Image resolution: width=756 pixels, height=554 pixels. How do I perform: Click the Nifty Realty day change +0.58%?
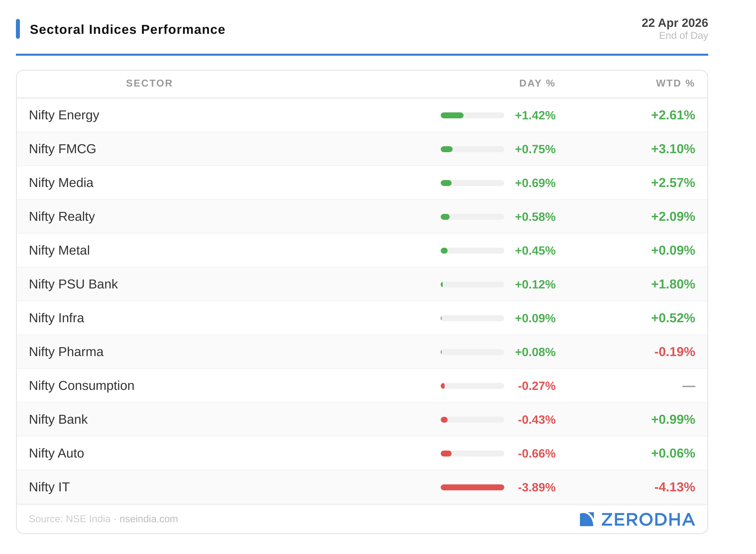click(535, 216)
